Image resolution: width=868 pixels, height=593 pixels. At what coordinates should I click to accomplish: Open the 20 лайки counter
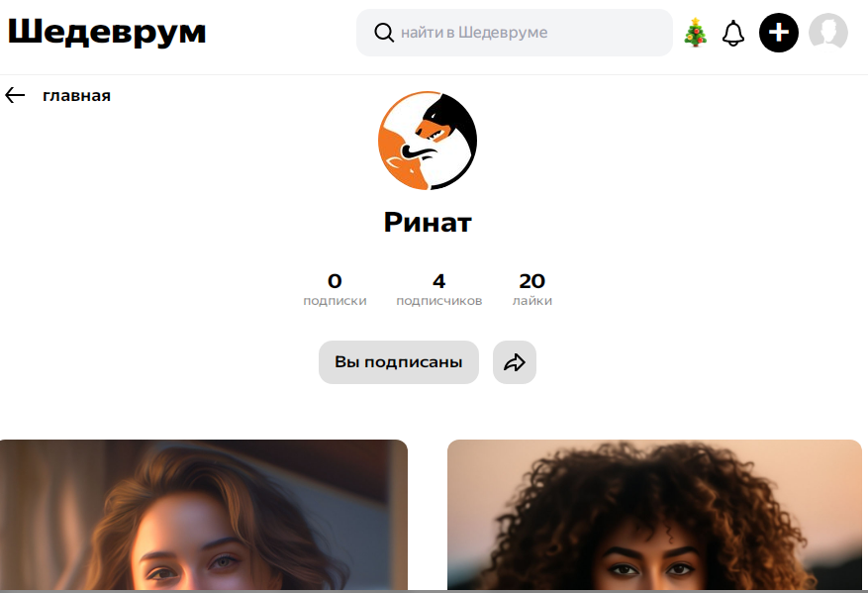pos(531,290)
